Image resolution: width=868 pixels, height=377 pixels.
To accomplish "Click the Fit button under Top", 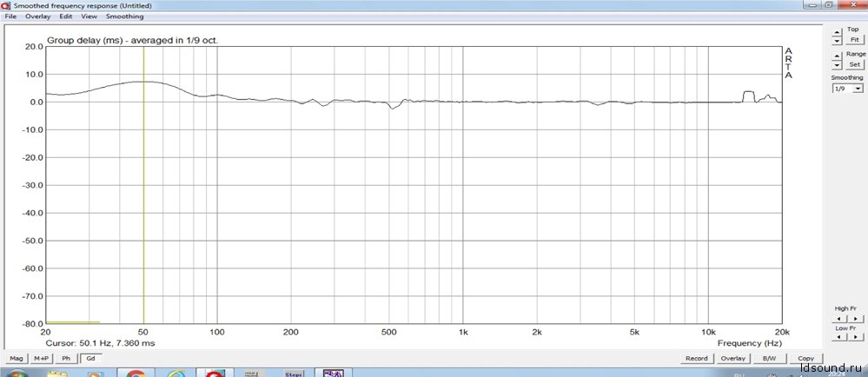I will [x=855, y=40].
